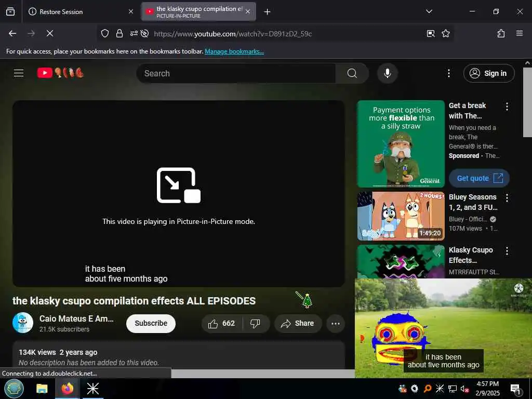
Task: Open options for Bluey Seasons video
Action: pos(507,198)
